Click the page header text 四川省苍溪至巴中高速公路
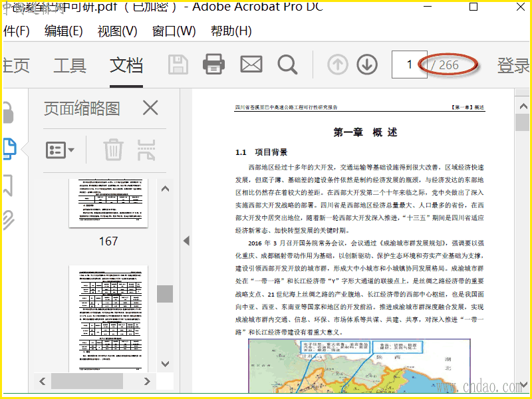This screenshot has width=532, height=399. pyautogui.click(x=287, y=108)
